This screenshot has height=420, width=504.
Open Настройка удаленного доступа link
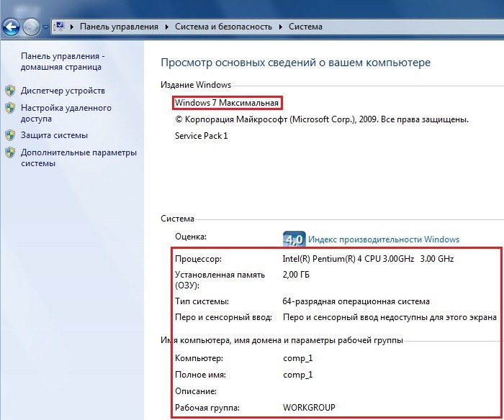[66, 113]
